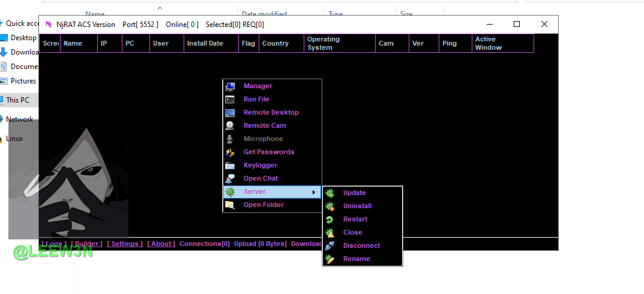Click the Remote Cam webcam icon

tap(230, 126)
